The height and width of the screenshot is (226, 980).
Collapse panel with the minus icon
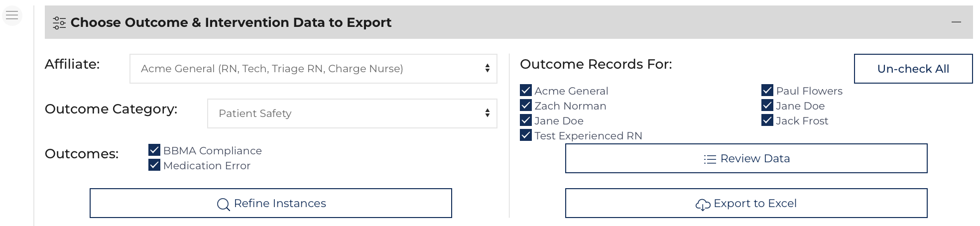click(956, 22)
